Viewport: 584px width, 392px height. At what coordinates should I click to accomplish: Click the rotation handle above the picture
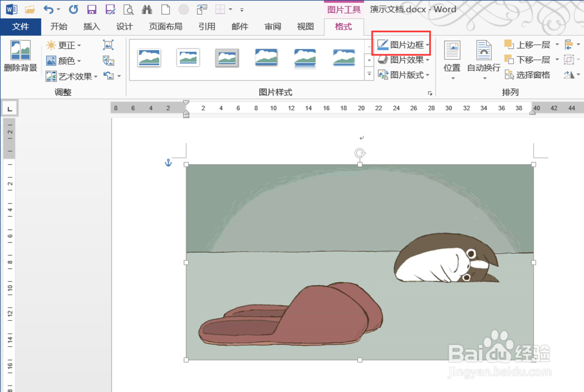coord(360,153)
